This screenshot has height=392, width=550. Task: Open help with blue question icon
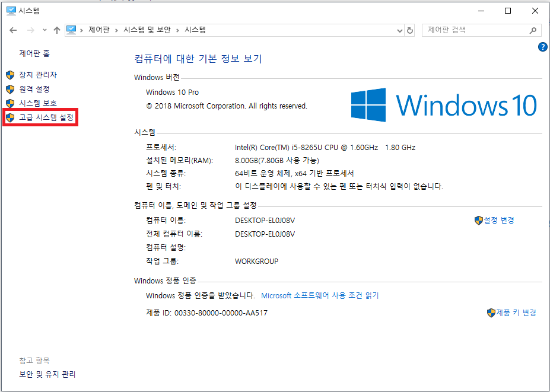(542, 47)
